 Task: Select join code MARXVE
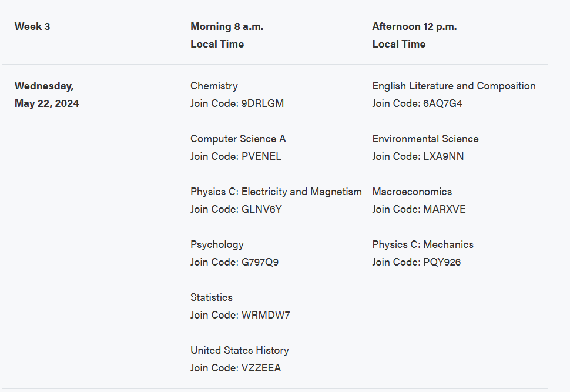444,209
